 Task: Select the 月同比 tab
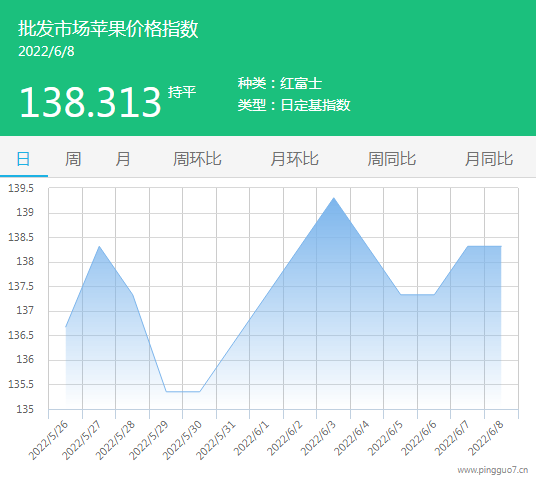[x=488, y=159]
